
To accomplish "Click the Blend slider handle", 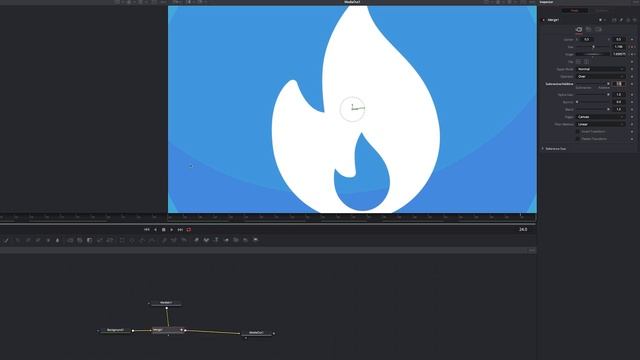I will [608, 109].
